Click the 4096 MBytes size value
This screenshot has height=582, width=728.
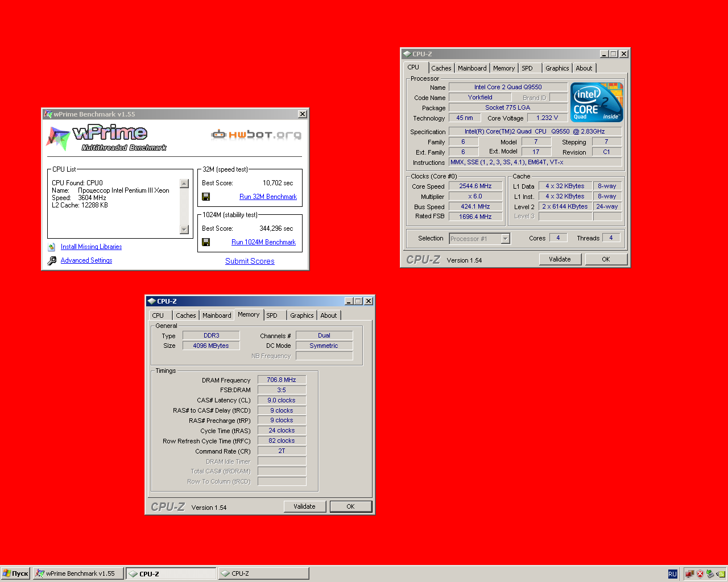[x=211, y=346]
